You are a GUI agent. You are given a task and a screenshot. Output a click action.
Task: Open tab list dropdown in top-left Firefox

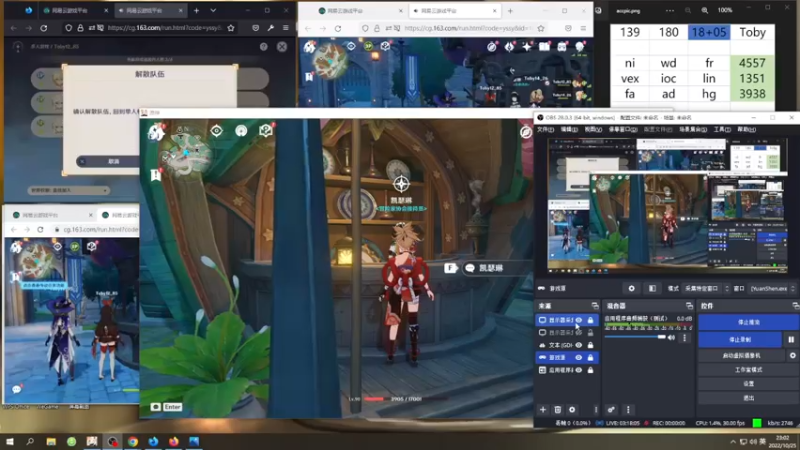click(213, 10)
